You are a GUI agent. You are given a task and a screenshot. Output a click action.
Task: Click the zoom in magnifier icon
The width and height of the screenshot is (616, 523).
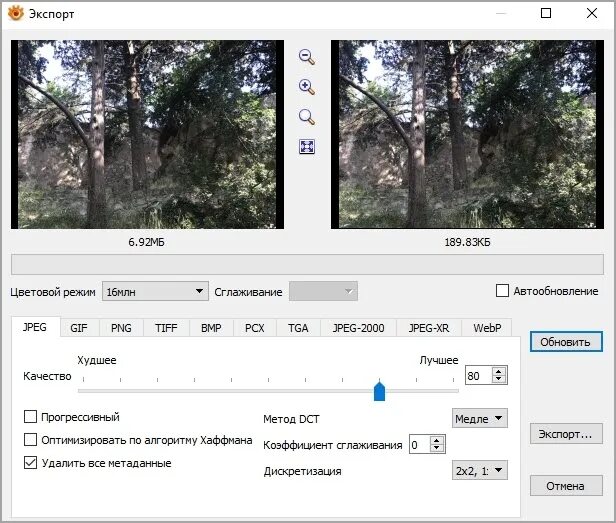coord(307,87)
